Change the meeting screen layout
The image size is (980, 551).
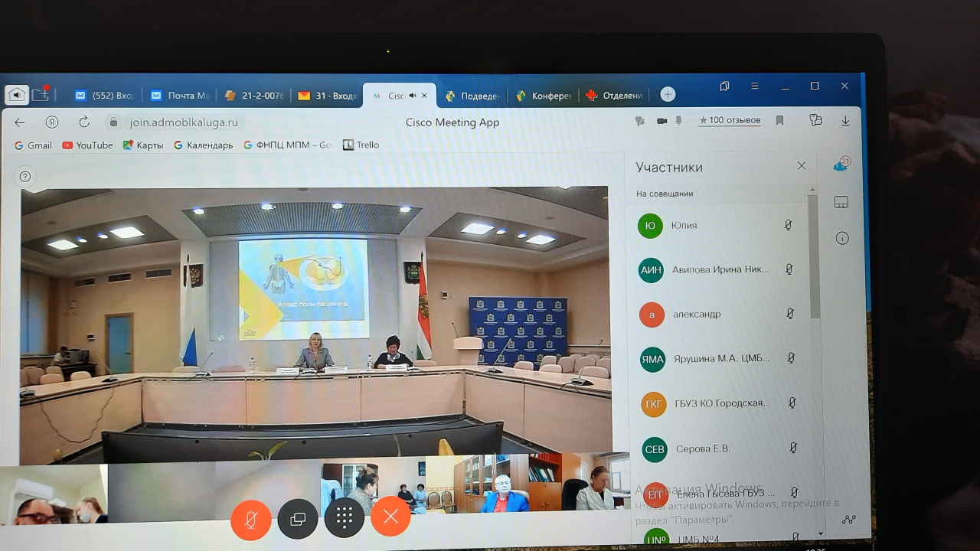coord(841,202)
